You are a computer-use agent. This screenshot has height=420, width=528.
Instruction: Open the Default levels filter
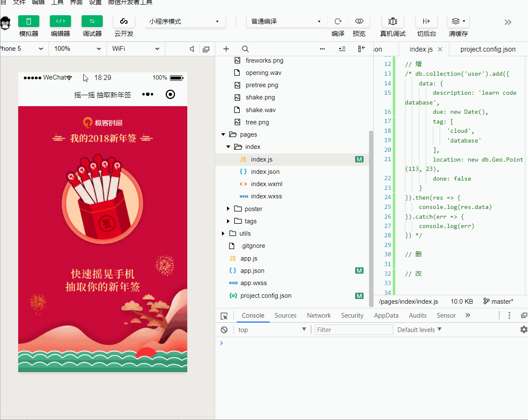pos(419,330)
